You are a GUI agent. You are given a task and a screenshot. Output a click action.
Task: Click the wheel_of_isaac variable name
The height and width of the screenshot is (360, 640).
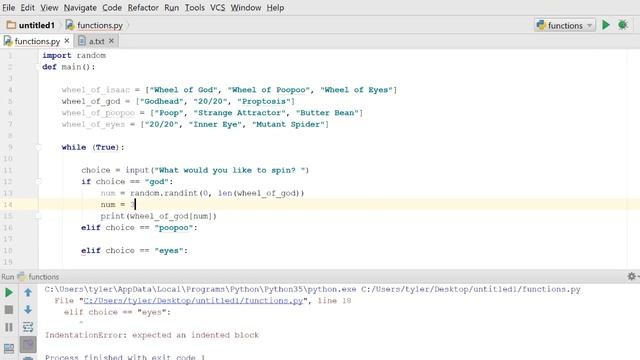(x=96, y=90)
